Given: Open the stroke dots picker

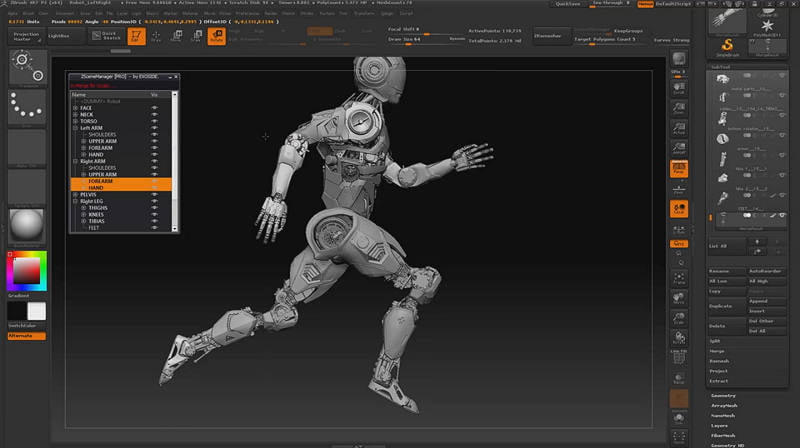Looking at the screenshot, I should [26, 106].
